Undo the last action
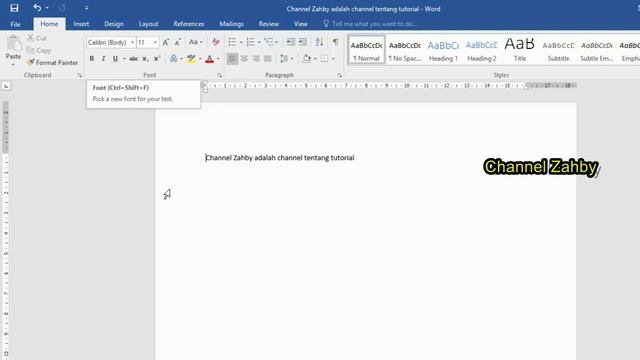Image resolution: width=640 pixels, height=360 pixels. 37,8
